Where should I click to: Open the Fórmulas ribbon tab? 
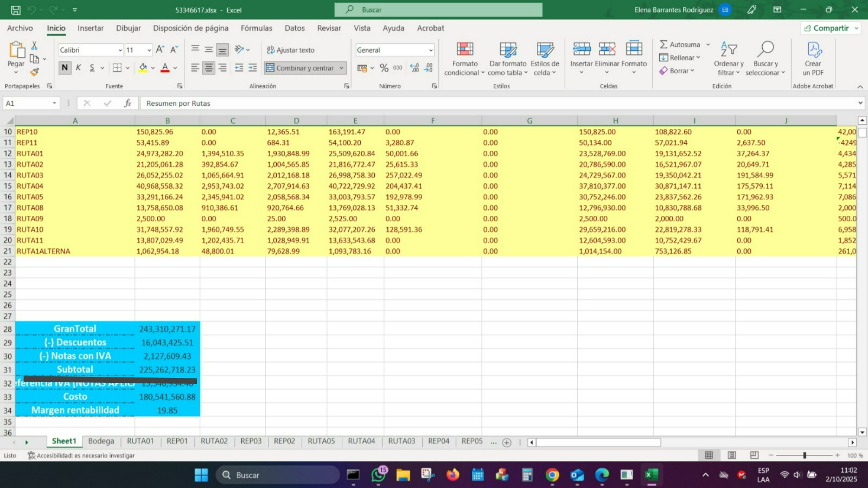(x=256, y=28)
